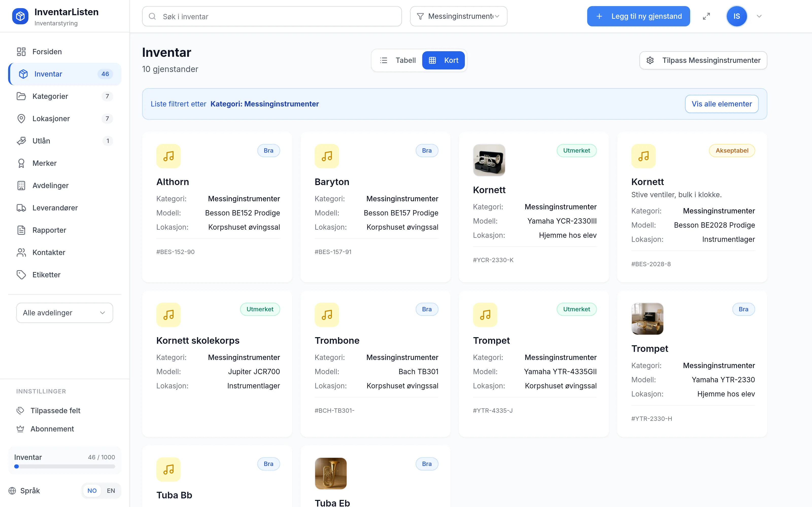Image resolution: width=812 pixels, height=507 pixels.
Task: Select NO language option
Action: (92, 491)
